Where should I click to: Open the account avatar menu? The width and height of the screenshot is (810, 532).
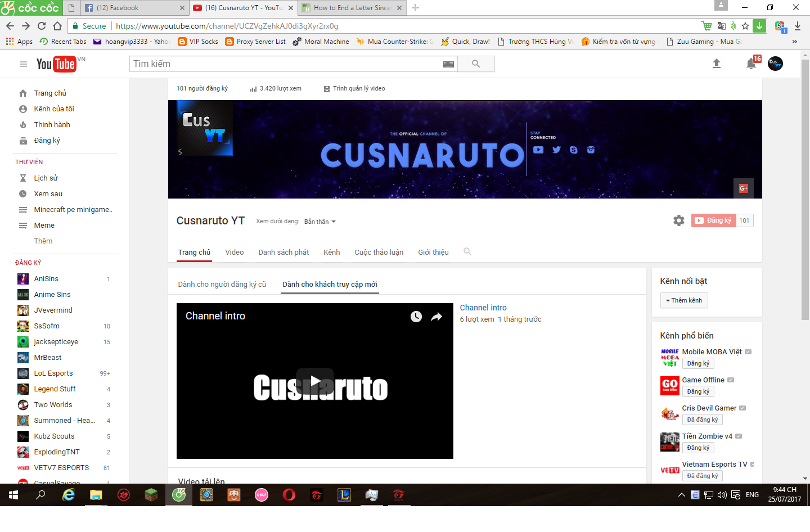pyautogui.click(x=775, y=64)
